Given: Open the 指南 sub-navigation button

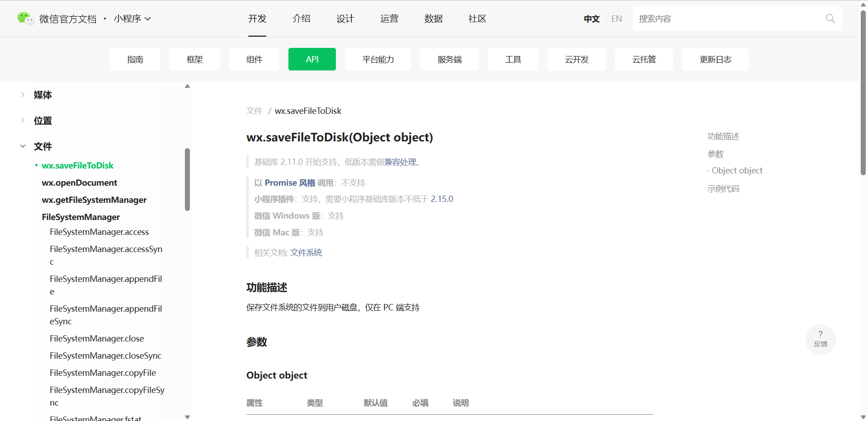Looking at the screenshot, I should 135,59.
